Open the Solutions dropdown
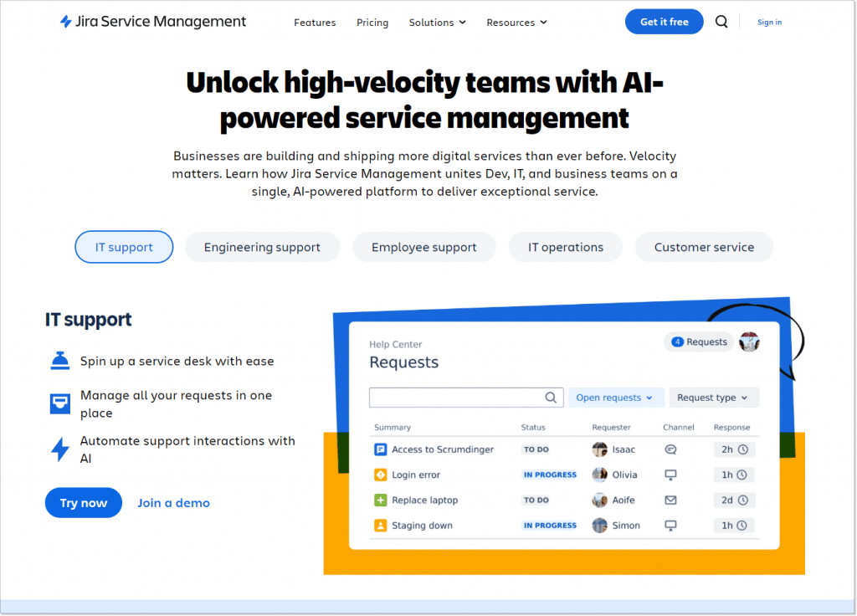The height and width of the screenshot is (616, 857). [x=437, y=23]
